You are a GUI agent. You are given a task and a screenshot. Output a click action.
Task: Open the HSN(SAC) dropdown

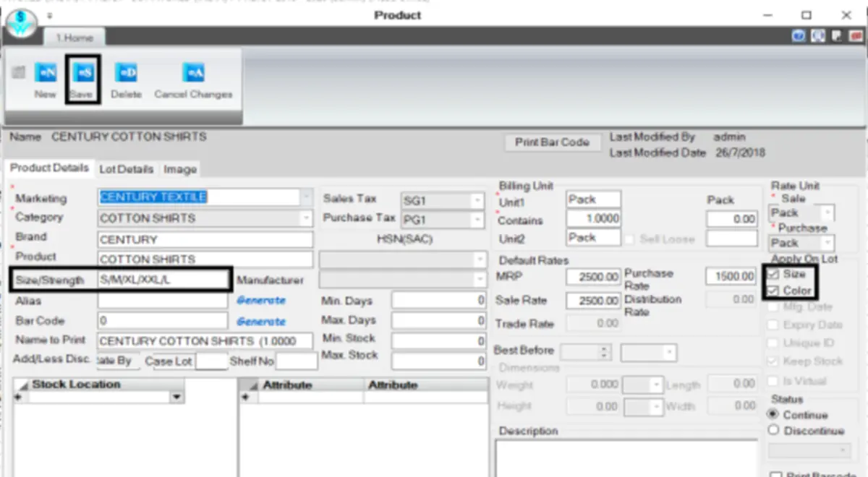(x=480, y=259)
